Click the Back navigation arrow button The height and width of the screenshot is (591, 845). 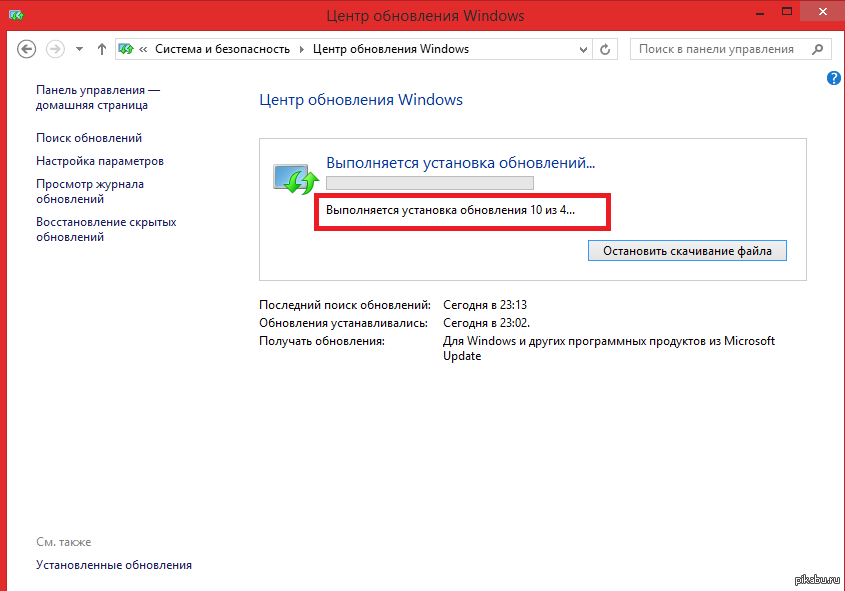(x=27, y=49)
